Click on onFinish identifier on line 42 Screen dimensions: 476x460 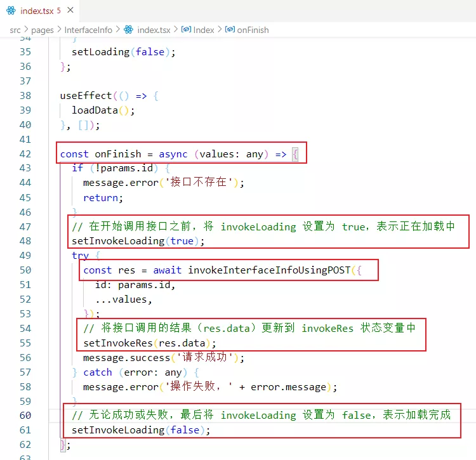118,154
